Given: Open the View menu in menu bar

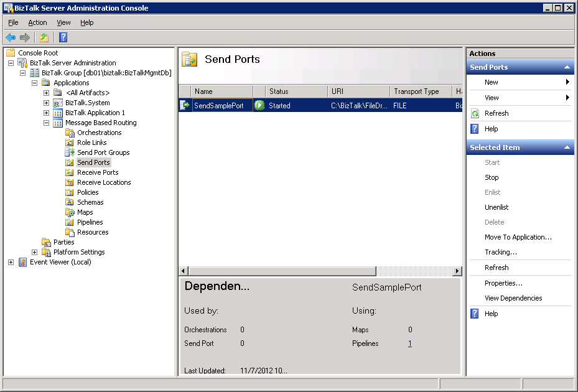Looking at the screenshot, I should (x=63, y=22).
